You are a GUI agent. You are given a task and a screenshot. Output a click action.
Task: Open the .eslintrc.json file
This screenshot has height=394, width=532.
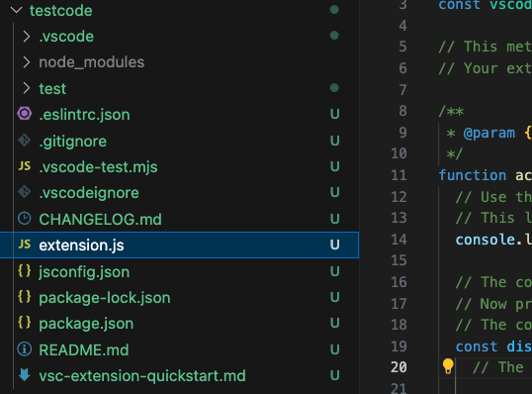pyautogui.click(x=84, y=115)
